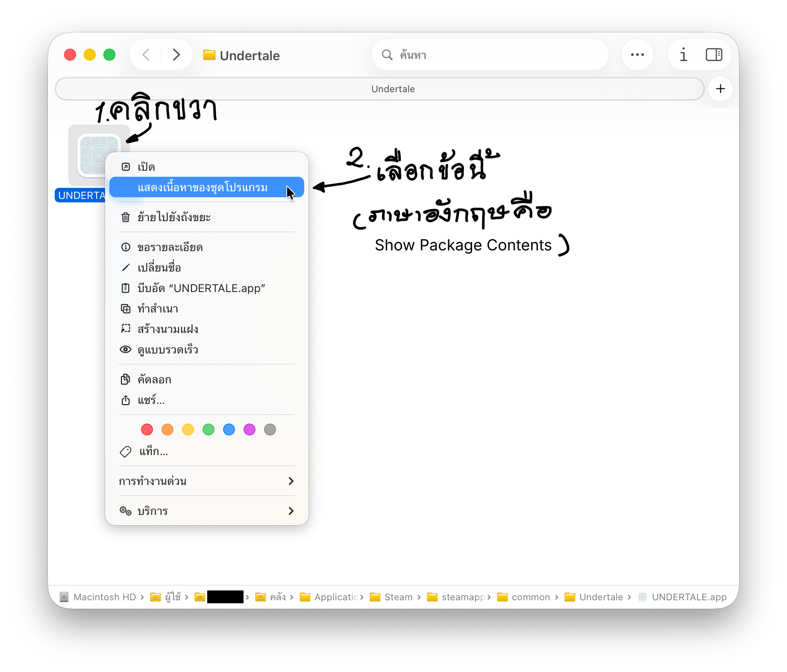Image resolution: width=787 pixels, height=672 pixels.
Task: Click the back navigation arrow
Action: pyautogui.click(x=146, y=55)
